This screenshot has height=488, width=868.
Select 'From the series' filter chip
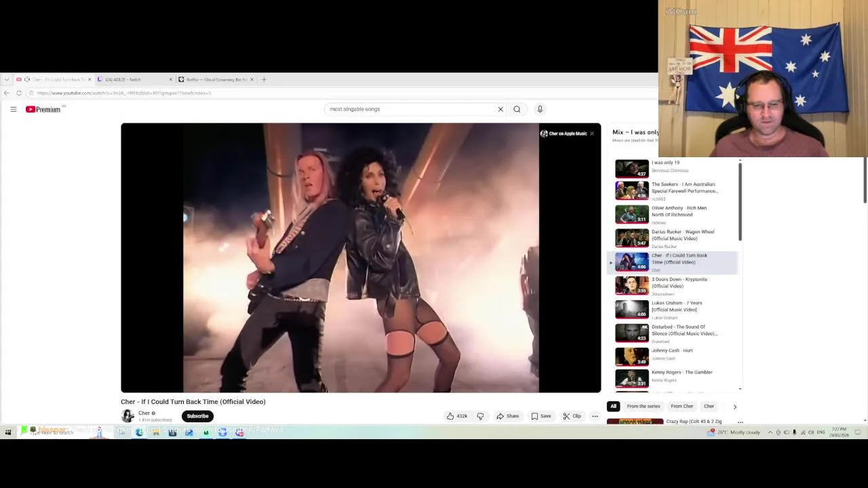pyautogui.click(x=644, y=406)
